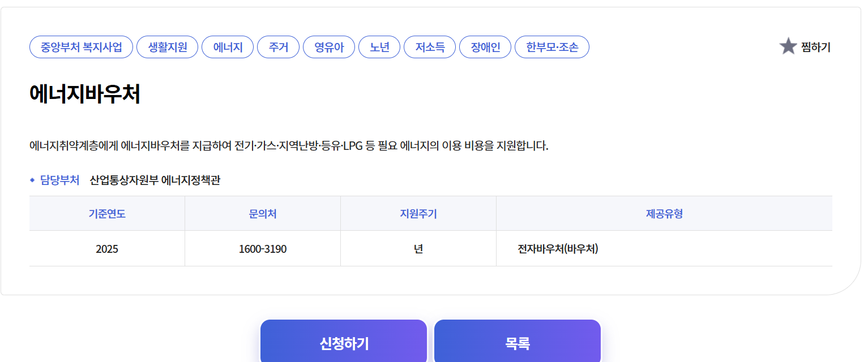Click the 주거 tag

(278, 47)
